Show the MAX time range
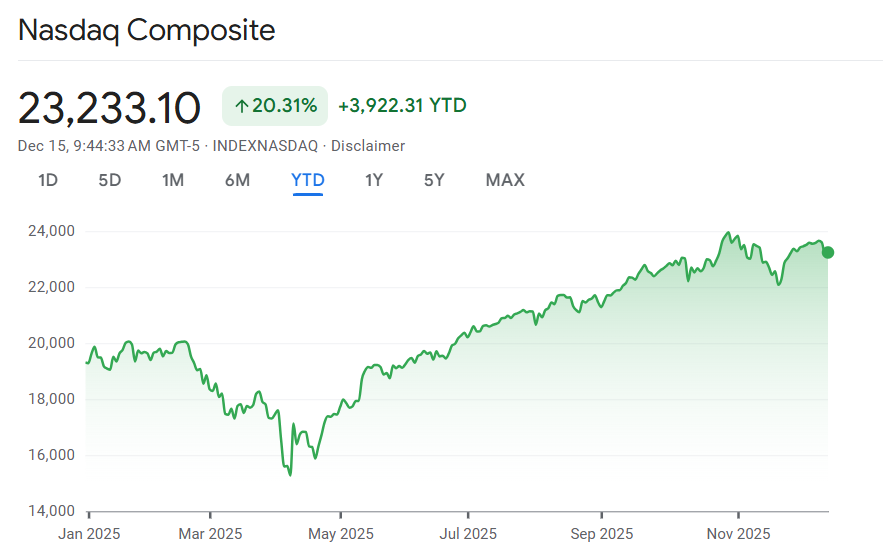The image size is (883, 554). coord(505,180)
